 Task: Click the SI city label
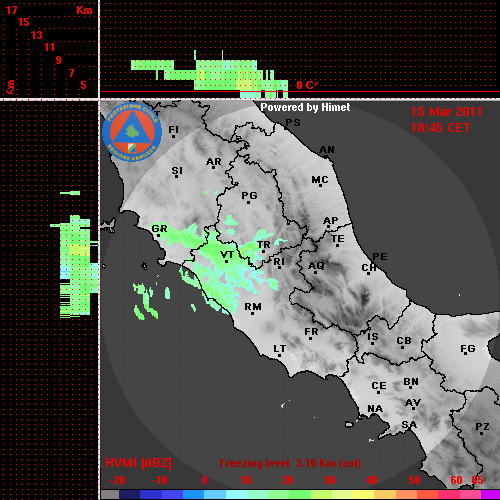pos(177,171)
